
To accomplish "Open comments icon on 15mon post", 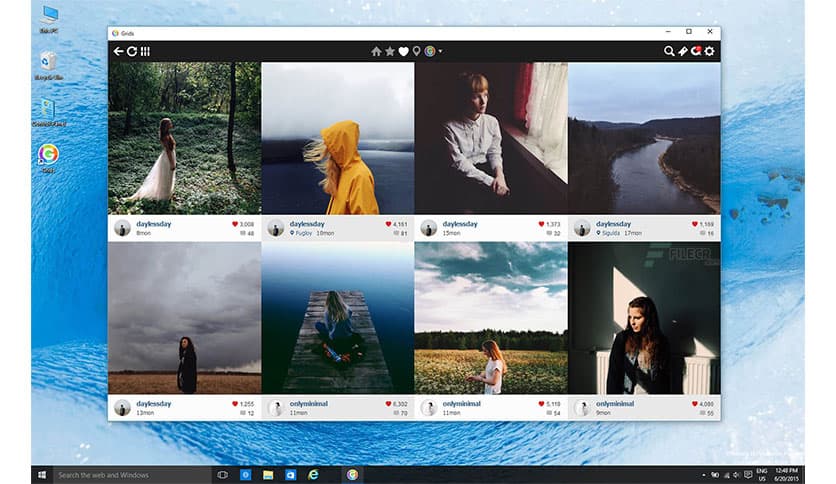I will tap(549, 233).
